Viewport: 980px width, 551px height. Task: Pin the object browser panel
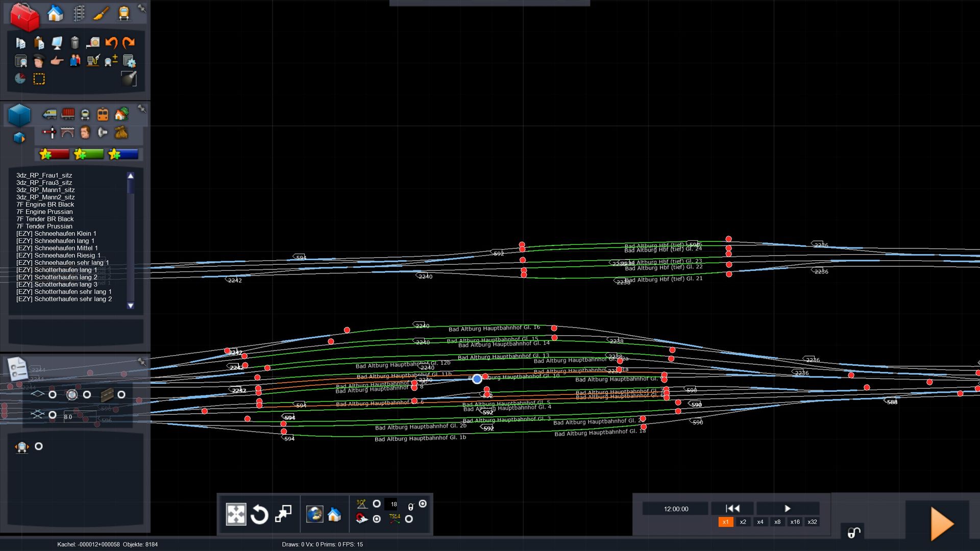tap(142, 109)
